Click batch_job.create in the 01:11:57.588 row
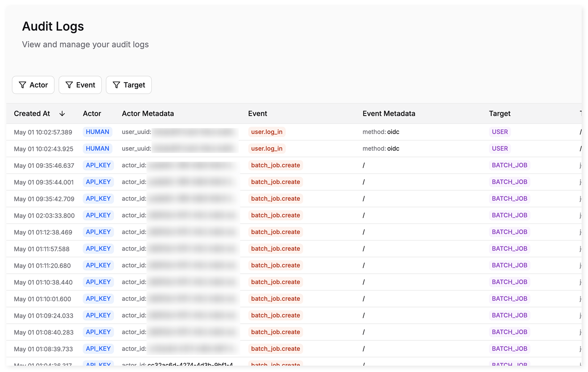Screen dimensions: 588x372 [276, 248]
